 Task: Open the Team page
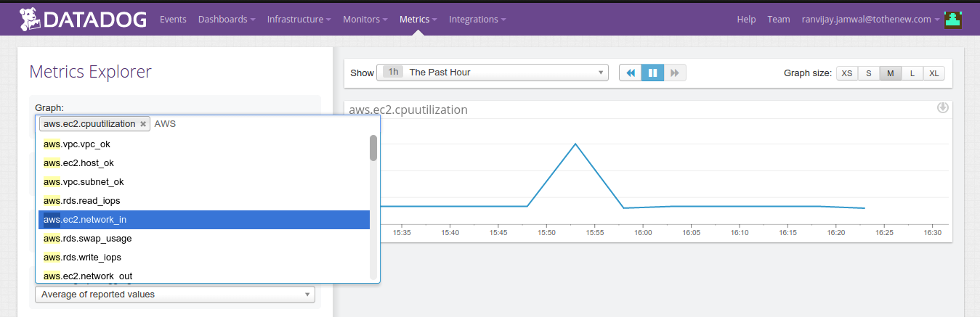[779, 20]
